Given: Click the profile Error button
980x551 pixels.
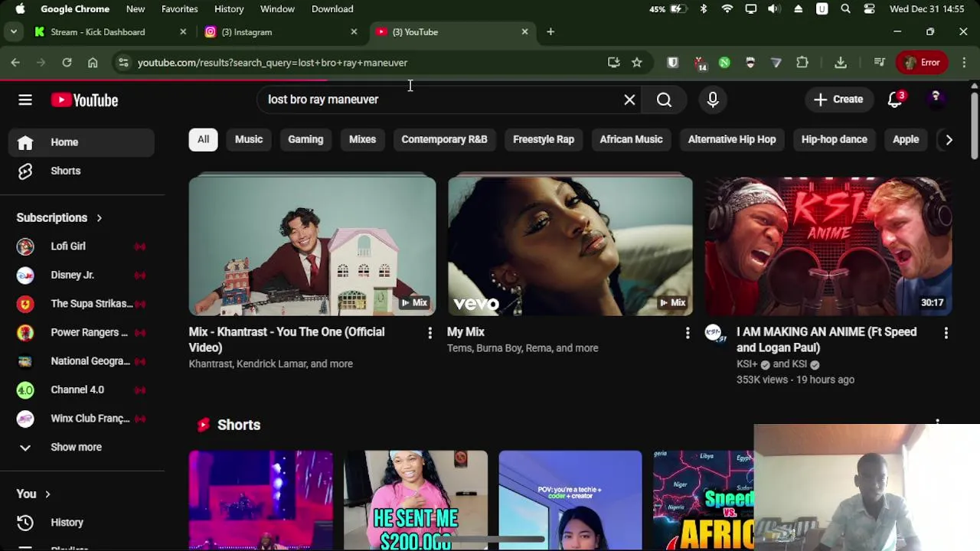Looking at the screenshot, I should click(x=921, y=63).
